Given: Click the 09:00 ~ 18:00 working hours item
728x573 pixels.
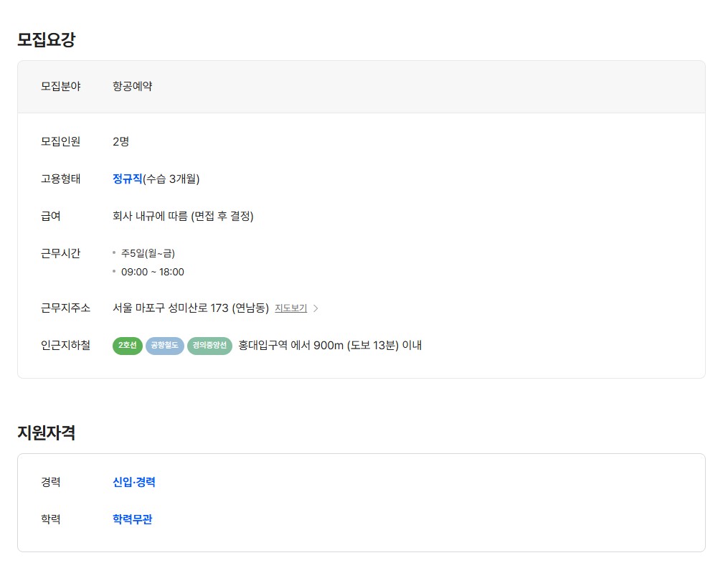Looking at the screenshot, I should tap(152, 272).
